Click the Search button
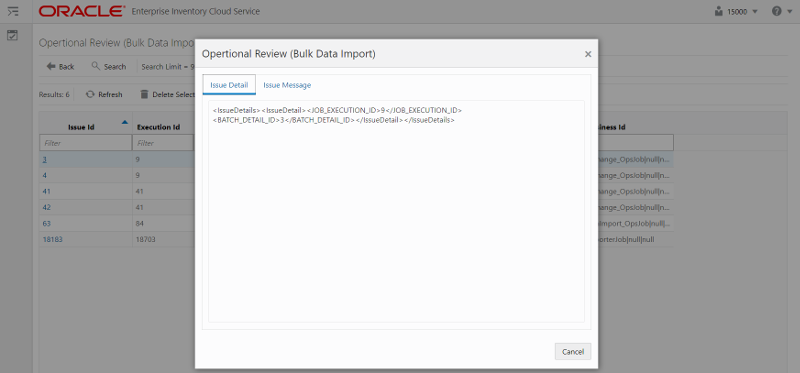The height and width of the screenshot is (373, 800). point(109,66)
